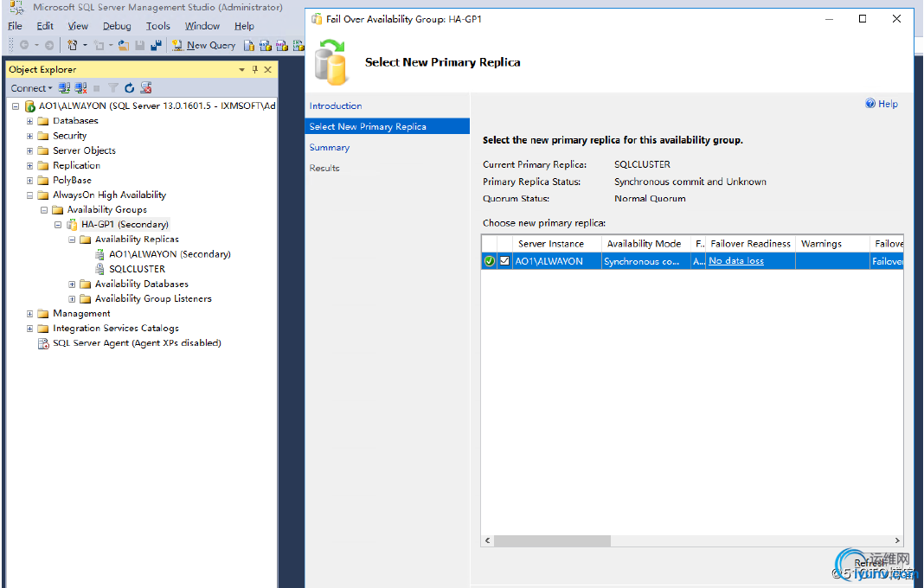
Task: Expand the Integration Services Catalogs folder
Action: [29, 329]
